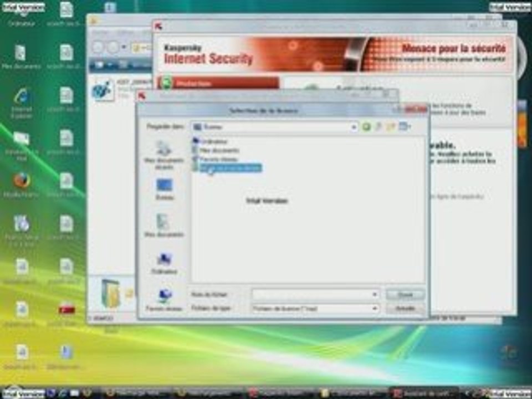532x399 pixels.
Task: Click the folder icon in Explorer details pane
Action: click(x=111, y=293)
